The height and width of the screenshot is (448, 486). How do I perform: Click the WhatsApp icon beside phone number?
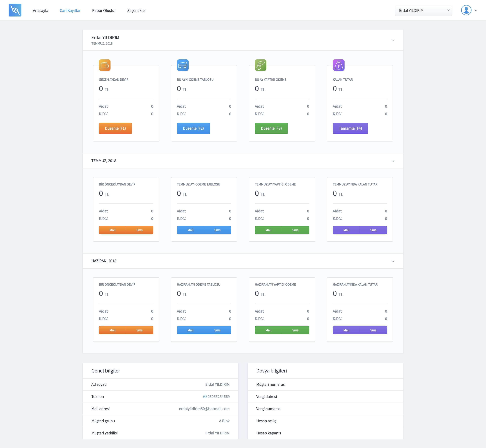click(x=205, y=397)
